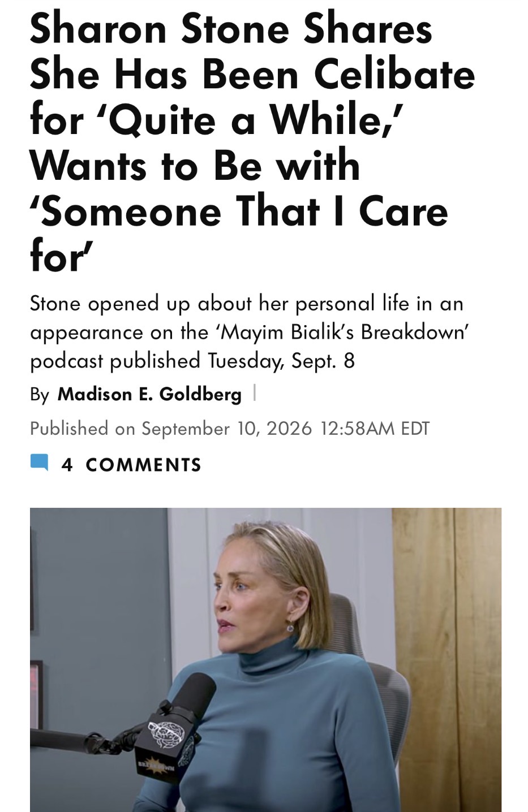Click the 'By' label before the author
528x812 pixels.
(x=40, y=395)
